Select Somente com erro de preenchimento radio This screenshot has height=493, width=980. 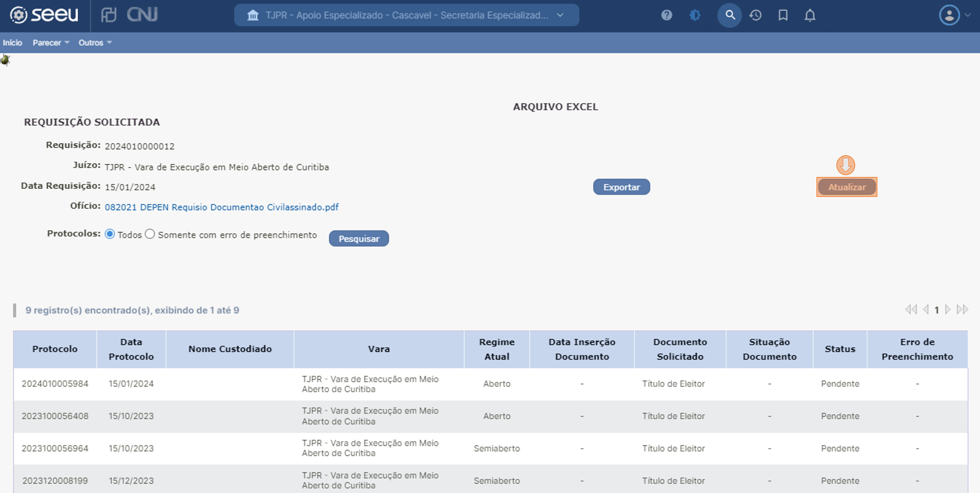click(x=150, y=234)
